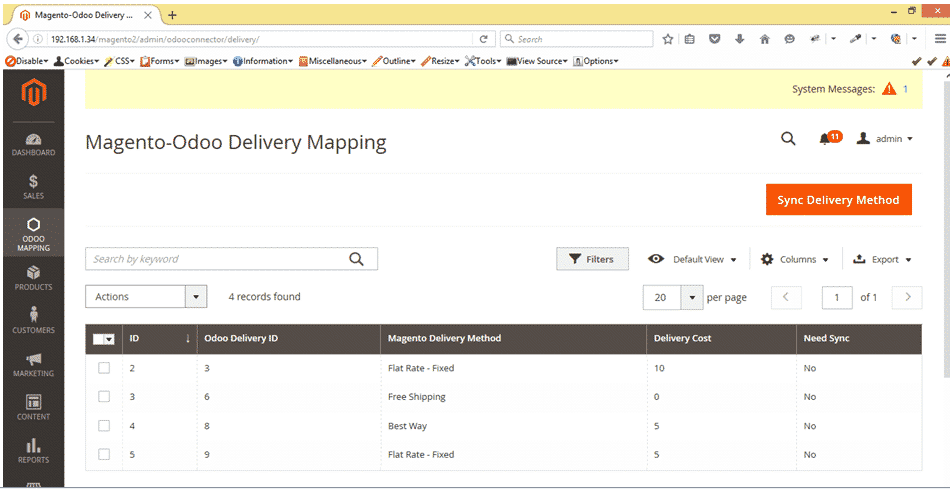
Task: Open the per page count dropdown
Action: [x=673, y=298]
